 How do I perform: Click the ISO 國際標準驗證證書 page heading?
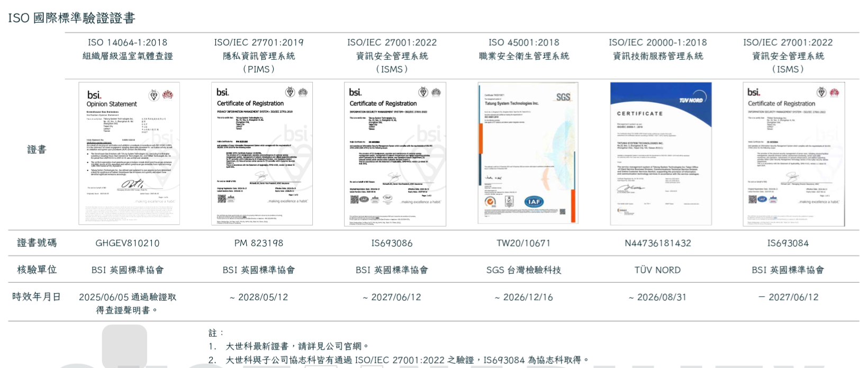pos(72,18)
